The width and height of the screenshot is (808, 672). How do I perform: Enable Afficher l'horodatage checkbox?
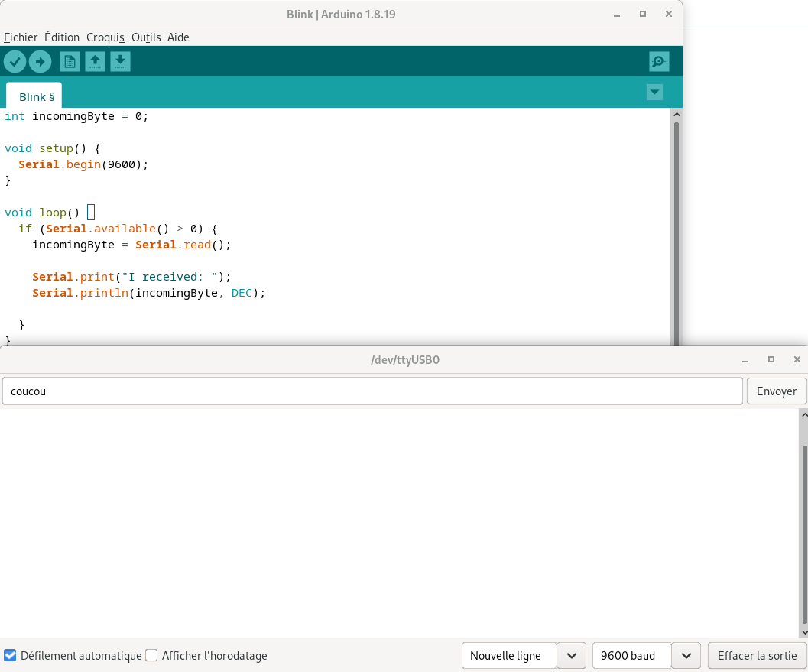coord(151,655)
